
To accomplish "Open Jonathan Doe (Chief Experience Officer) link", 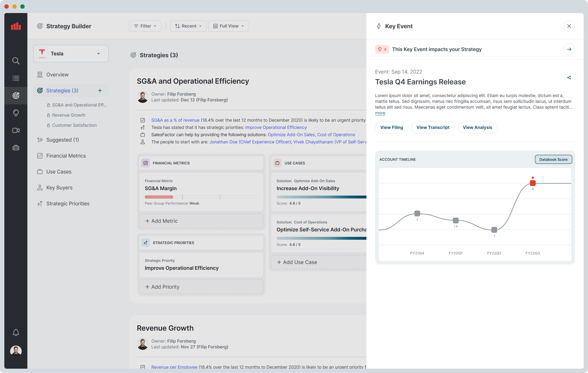I will pos(250,142).
